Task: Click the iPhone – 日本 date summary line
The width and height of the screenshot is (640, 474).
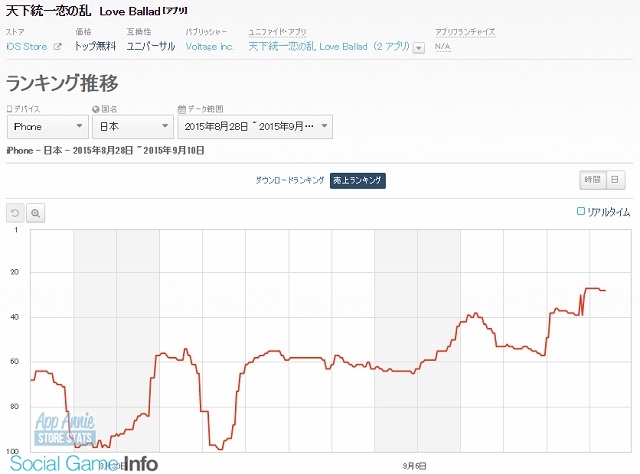Action: tap(105, 151)
